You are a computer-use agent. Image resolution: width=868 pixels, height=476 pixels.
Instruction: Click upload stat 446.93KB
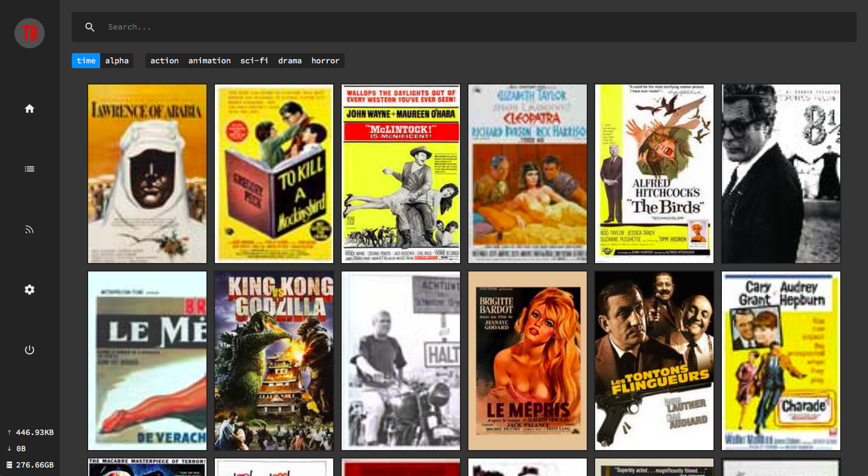point(30,433)
